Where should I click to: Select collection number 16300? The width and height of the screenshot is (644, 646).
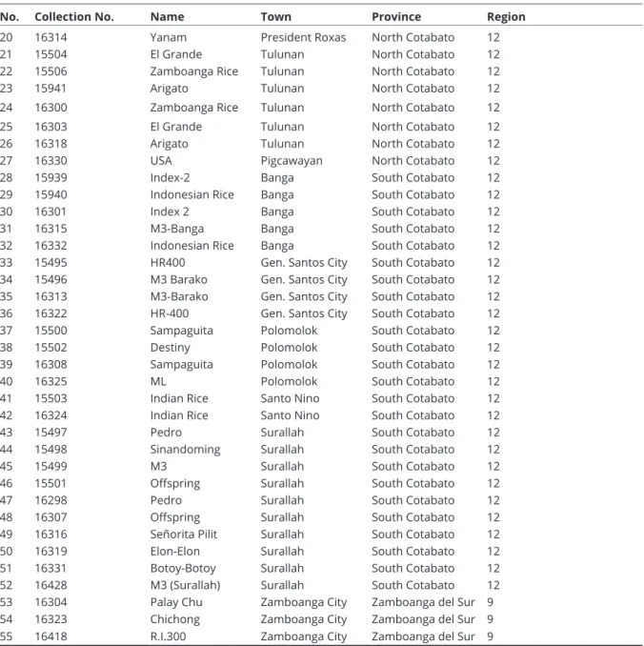click(50, 107)
